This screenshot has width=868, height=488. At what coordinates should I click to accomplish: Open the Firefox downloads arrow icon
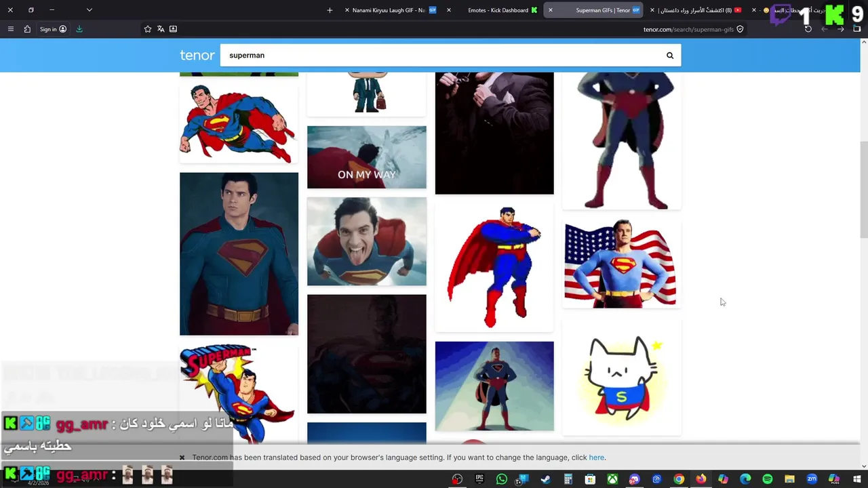[79, 29]
